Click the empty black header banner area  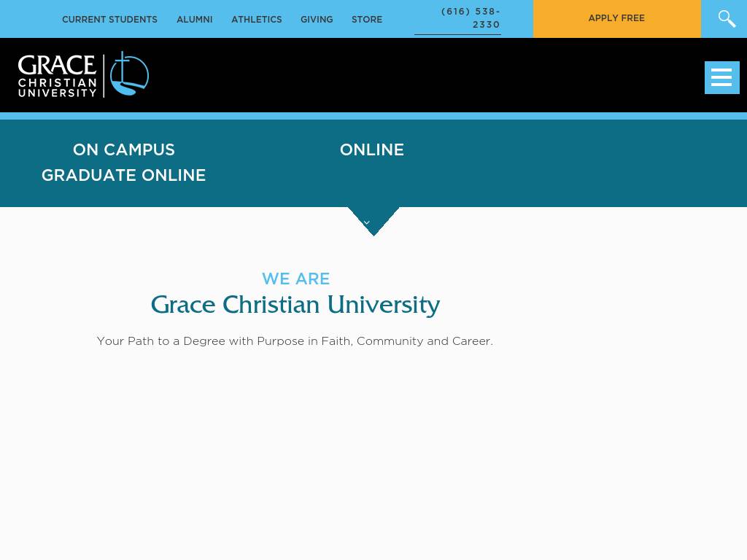tap(423, 75)
